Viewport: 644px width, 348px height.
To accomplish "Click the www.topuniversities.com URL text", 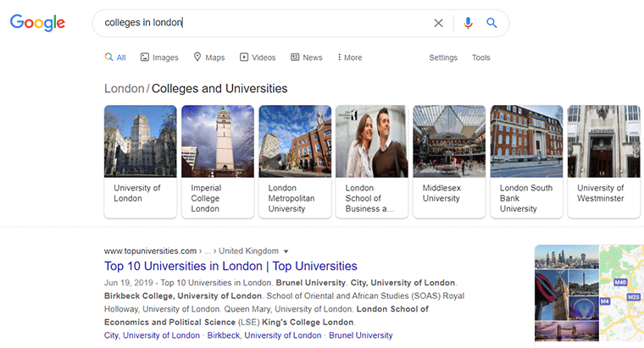I will click(150, 251).
